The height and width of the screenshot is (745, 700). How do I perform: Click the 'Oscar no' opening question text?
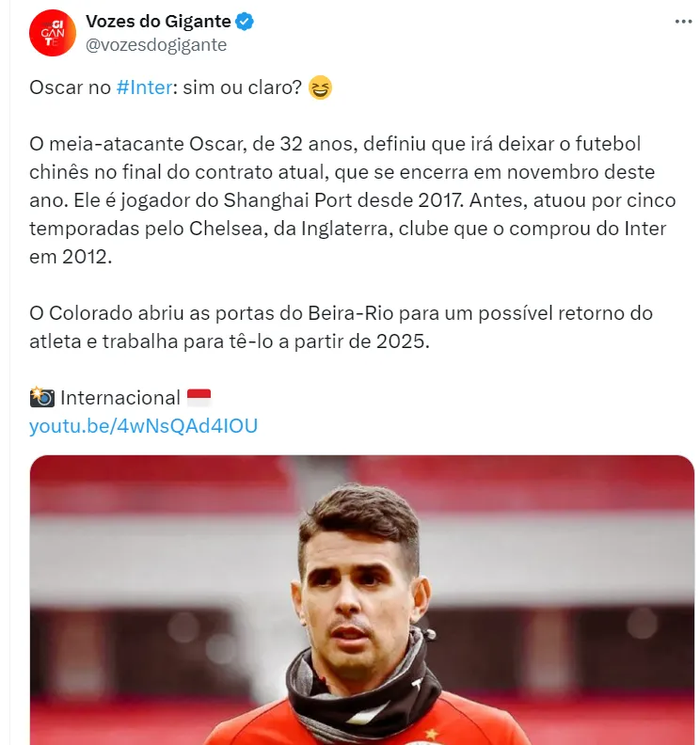pos(70,88)
